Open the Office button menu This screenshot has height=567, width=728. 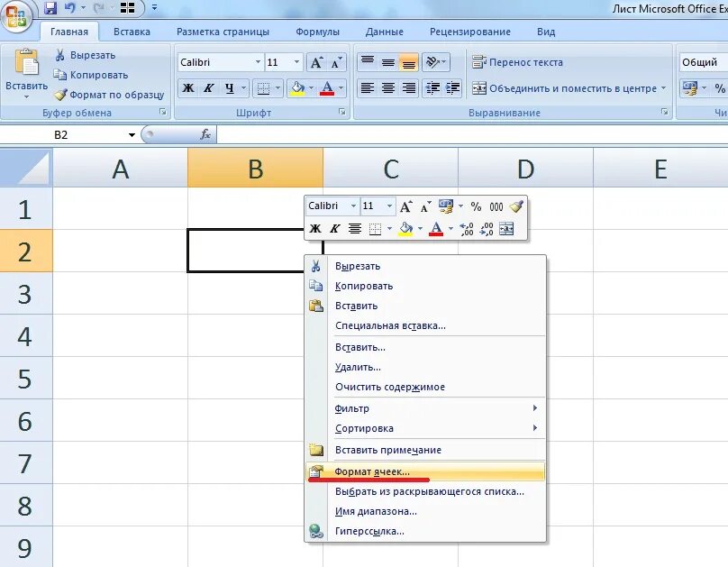[16, 16]
